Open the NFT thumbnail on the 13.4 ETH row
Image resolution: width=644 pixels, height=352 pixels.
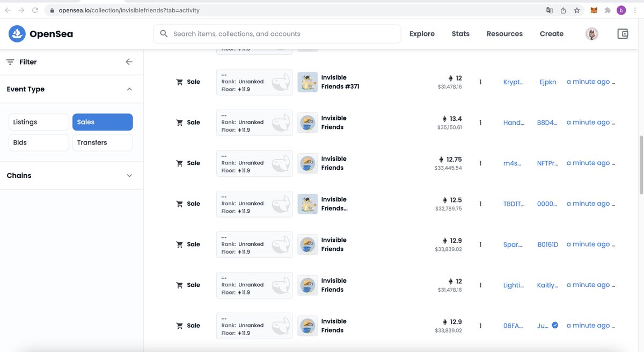tap(308, 123)
